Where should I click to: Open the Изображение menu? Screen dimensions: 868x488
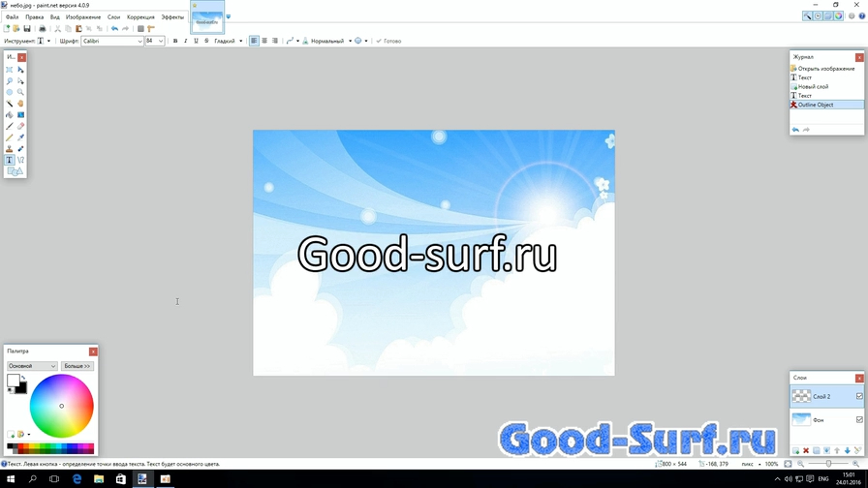coord(83,17)
